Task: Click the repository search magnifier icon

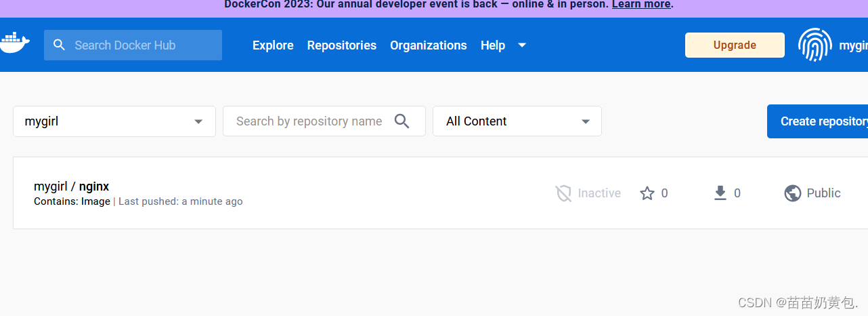Action: (x=402, y=121)
